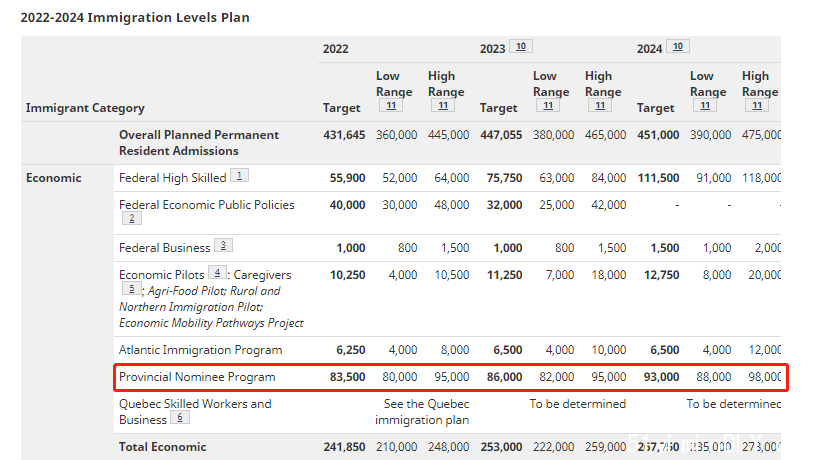Open footnote 10 beside the 2024 header
This screenshot has width=819, height=460.
[677, 46]
